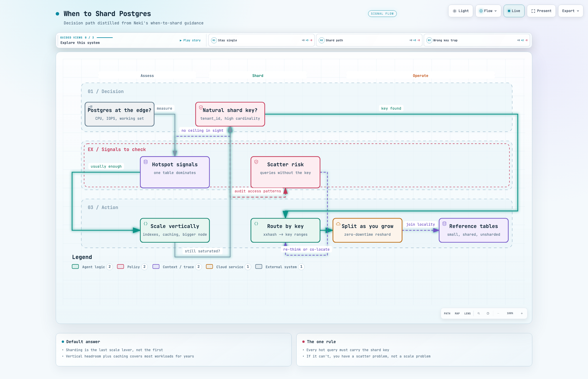Select the Split as you grow node
The height and width of the screenshot is (379, 588).
(367, 230)
